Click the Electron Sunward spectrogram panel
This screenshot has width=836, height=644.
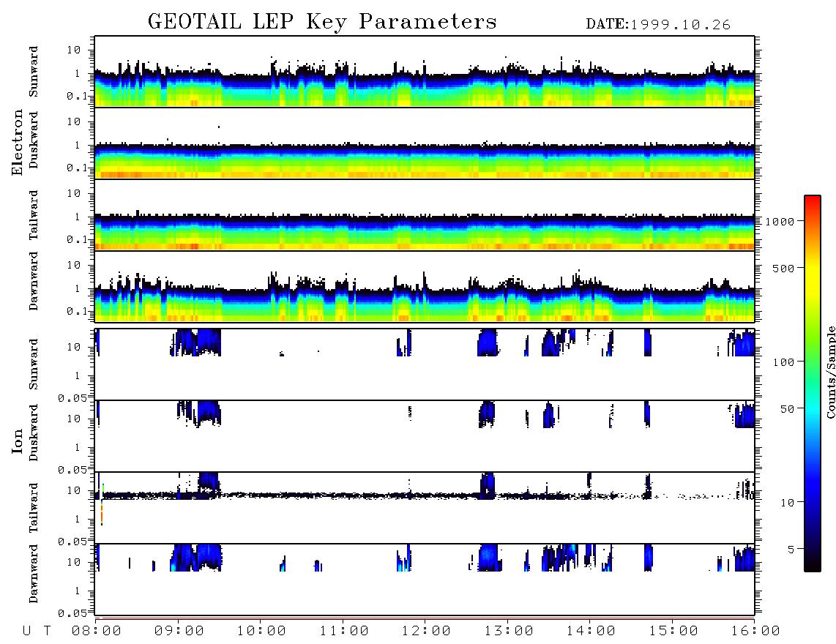pos(425,72)
